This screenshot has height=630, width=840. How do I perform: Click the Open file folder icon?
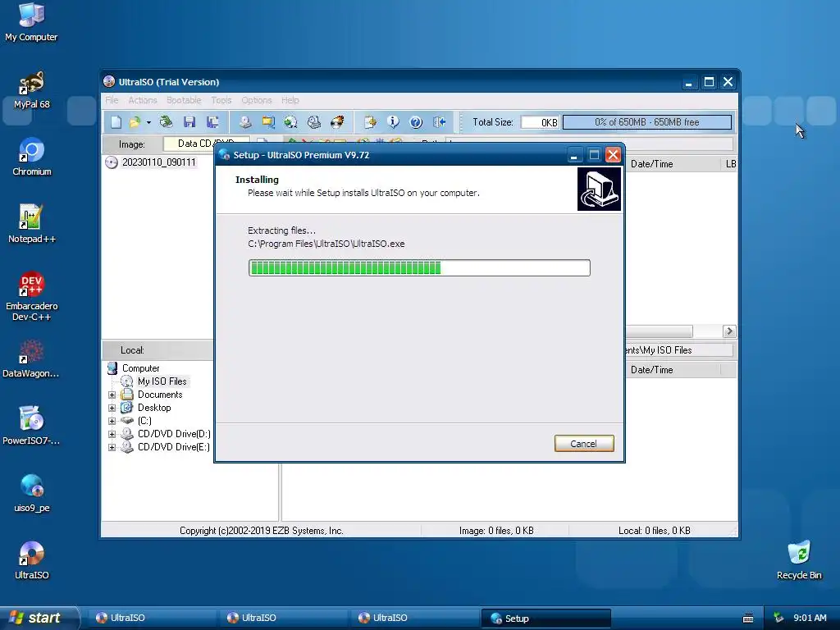(135, 122)
